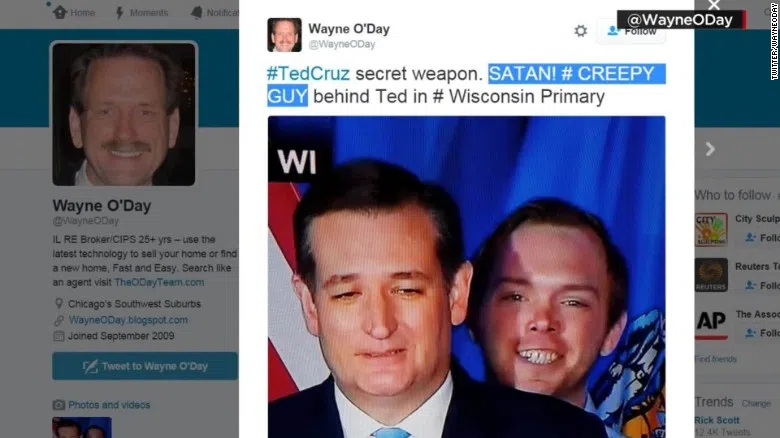This screenshot has height=438, width=780.
Task: Click the Home house icon
Action: pyautogui.click(x=60, y=12)
